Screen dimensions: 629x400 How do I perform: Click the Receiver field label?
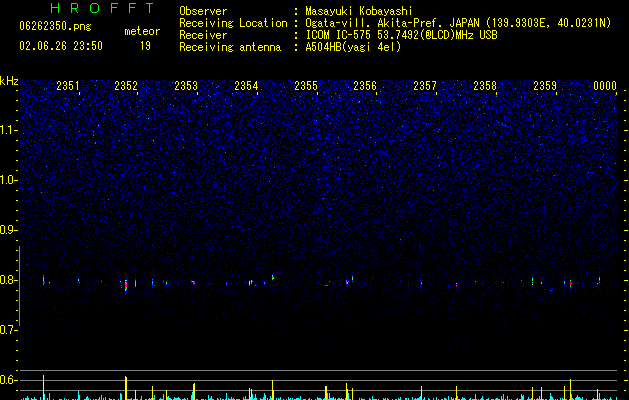[x=203, y=35]
